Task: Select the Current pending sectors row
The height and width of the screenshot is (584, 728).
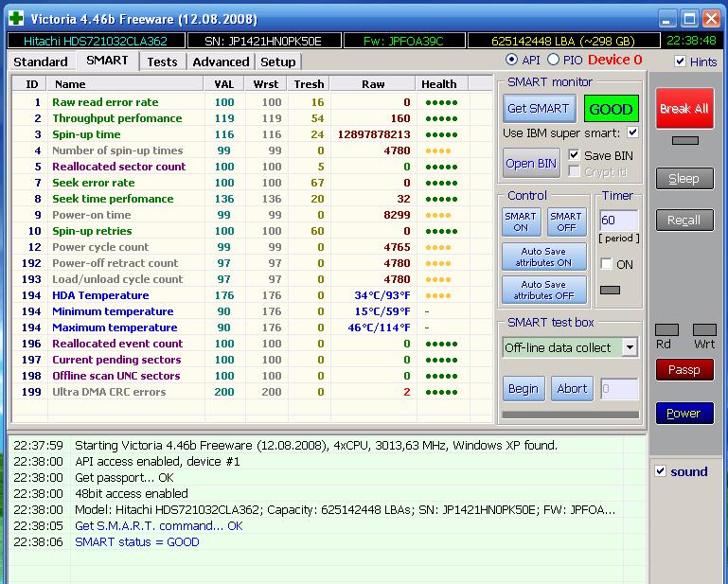Action: point(252,360)
